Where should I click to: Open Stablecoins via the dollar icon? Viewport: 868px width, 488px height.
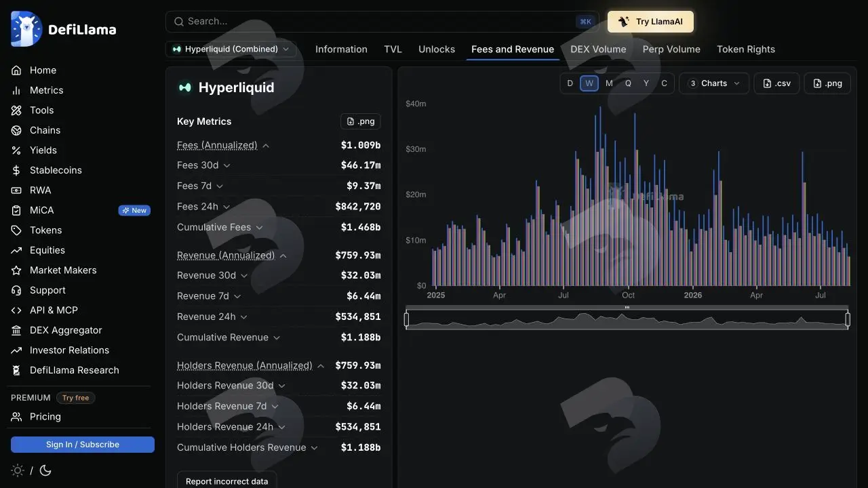16,170
